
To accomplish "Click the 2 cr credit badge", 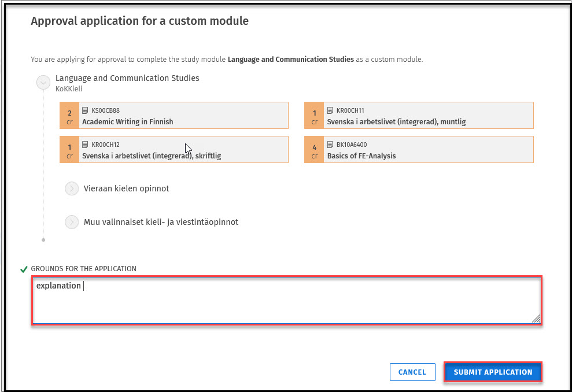I will pos(69,116).
